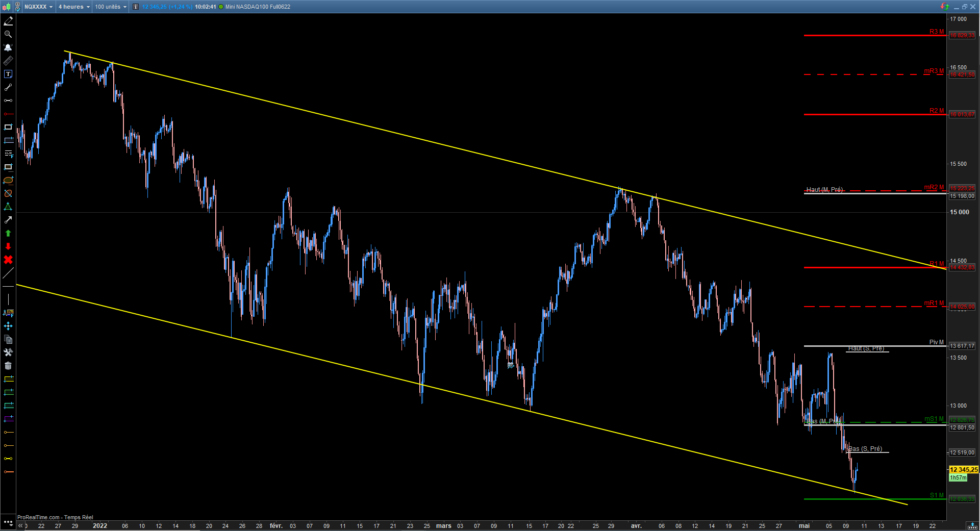980x531 pixels.
Task: Open drawing settings with hammer and wrench
Action: (x=8, y=352)
